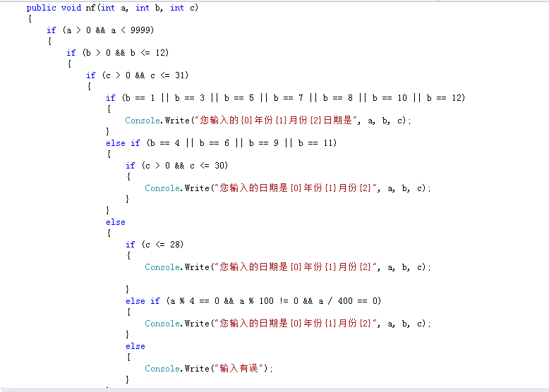This screenshot has height=392, width=549.
Task: Click "else if" before "(b == 4"
Action: pyautogui.click(x=123, y=143)
